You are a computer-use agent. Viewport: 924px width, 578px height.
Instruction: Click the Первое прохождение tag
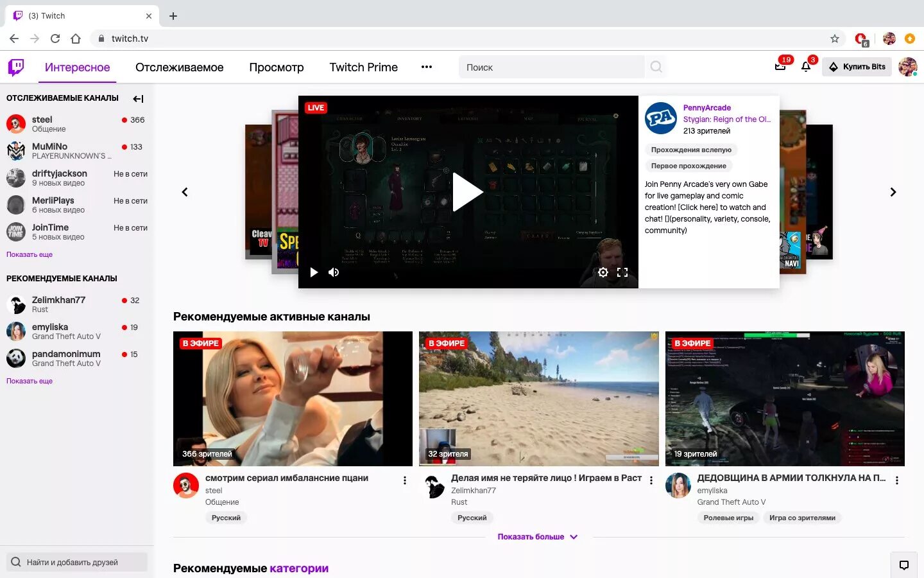pyautogui.click(x=689, y=166)
